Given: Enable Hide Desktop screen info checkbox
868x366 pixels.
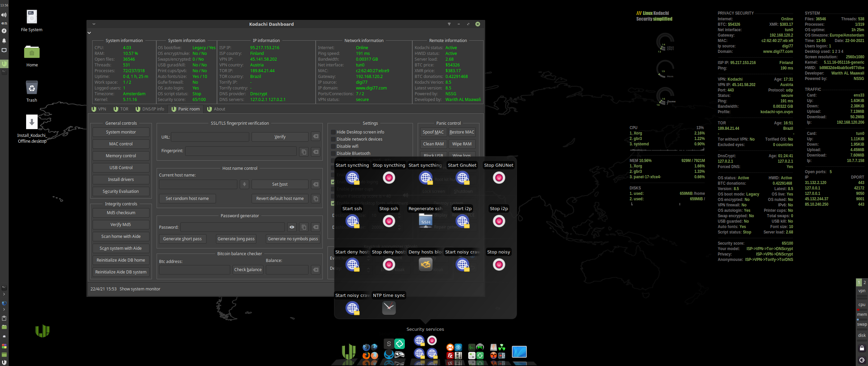Looking at the screenshot, I should pos(333,132).
